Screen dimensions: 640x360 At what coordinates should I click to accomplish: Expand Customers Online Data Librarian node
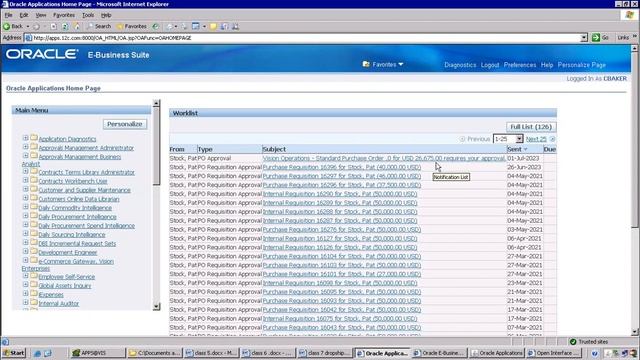25,198
